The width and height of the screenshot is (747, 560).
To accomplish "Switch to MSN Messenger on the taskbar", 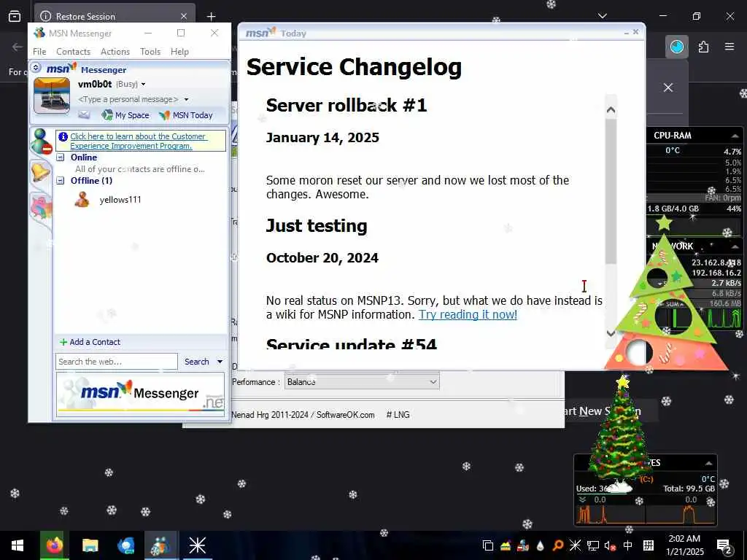I will (160, 545).
